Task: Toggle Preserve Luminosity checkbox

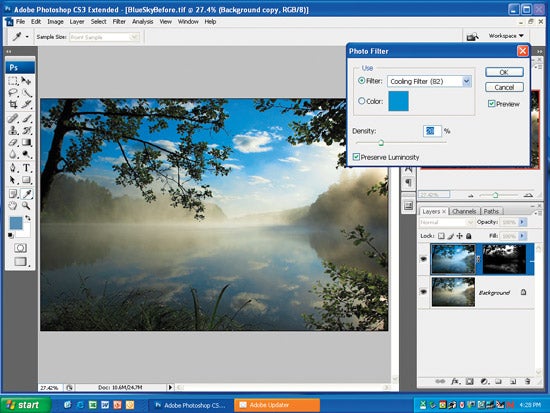Action: click(356, 156)
